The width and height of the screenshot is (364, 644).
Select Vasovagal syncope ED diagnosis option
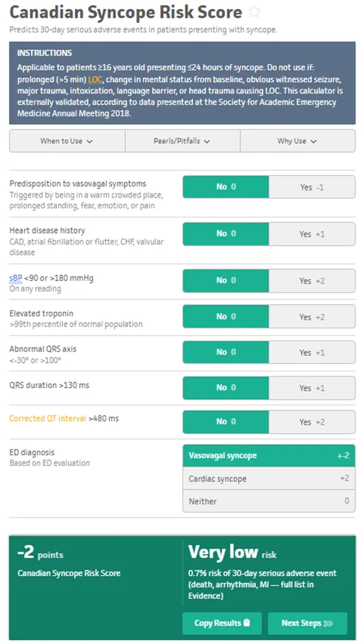click(x=269, y=456)
